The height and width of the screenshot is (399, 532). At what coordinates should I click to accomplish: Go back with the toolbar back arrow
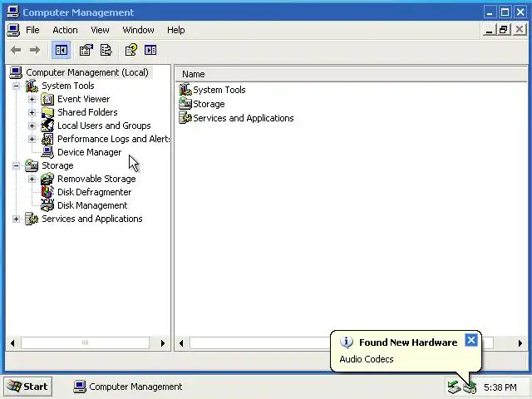pyautogui.click(x=16, y=50)
